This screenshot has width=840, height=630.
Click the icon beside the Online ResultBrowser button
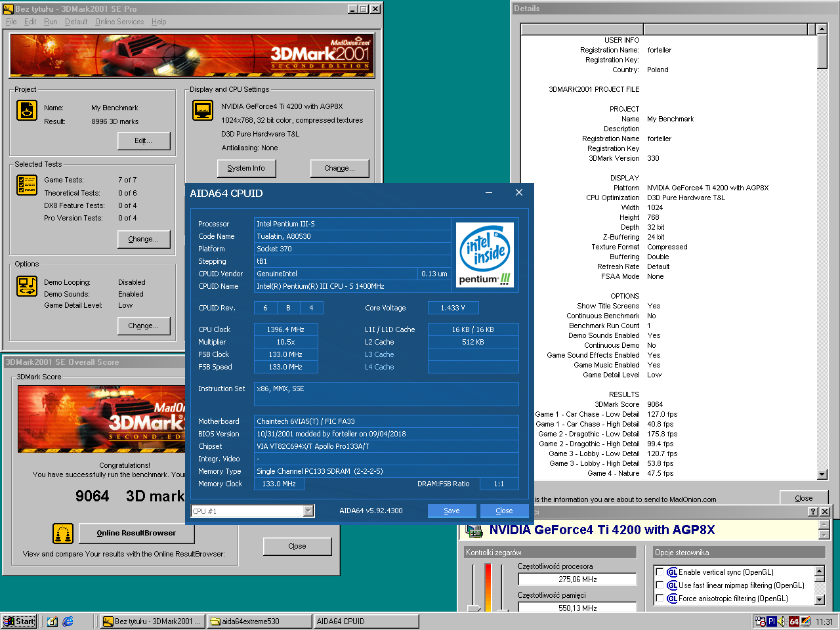coord(63,534)
